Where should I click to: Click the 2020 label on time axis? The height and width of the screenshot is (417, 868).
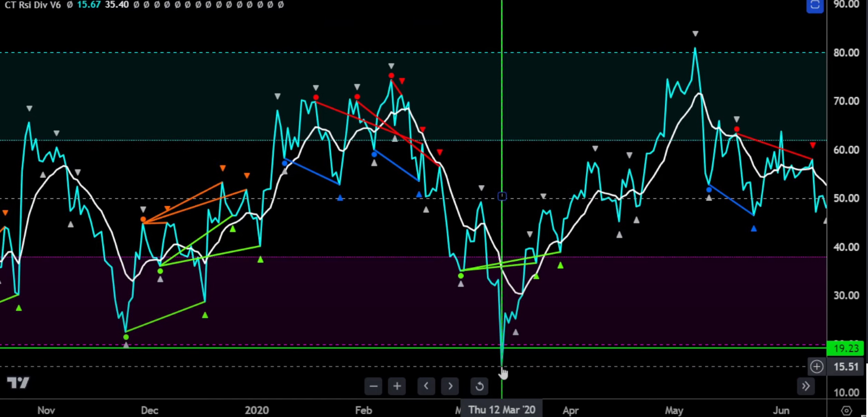[x=257, y=410]
